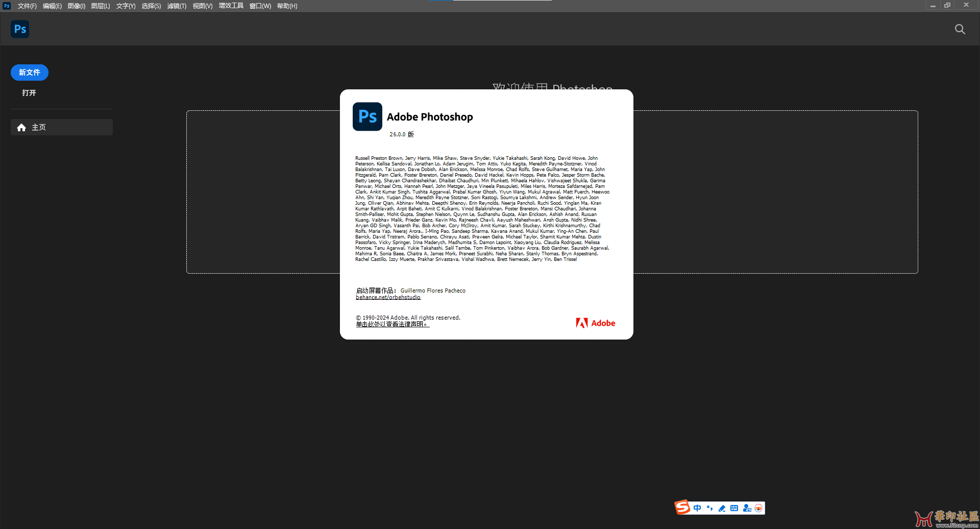980x529 pixels.
Task: Open the 滤镜(T) menu
Action: pyautogui.click(x=177, y=6)
